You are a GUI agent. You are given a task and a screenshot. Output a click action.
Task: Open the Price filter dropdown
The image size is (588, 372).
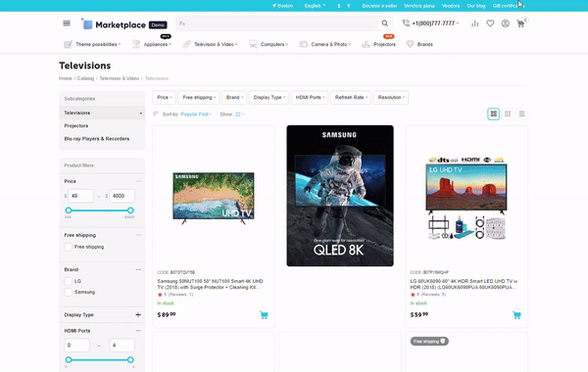coord(165,97)
